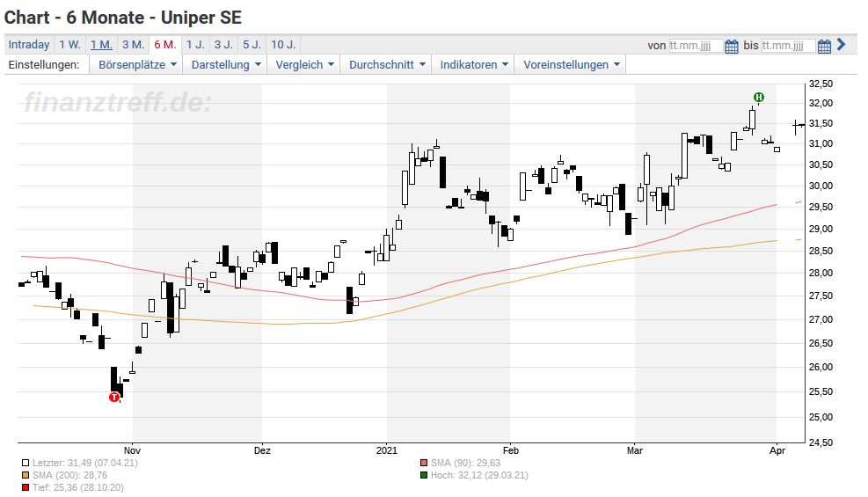Image resolution: width=868 pixels, height=497 pixels.
Task: Click legend text 'Letzter: 31,49 (07.04.21)'
Action: (84, 463)
